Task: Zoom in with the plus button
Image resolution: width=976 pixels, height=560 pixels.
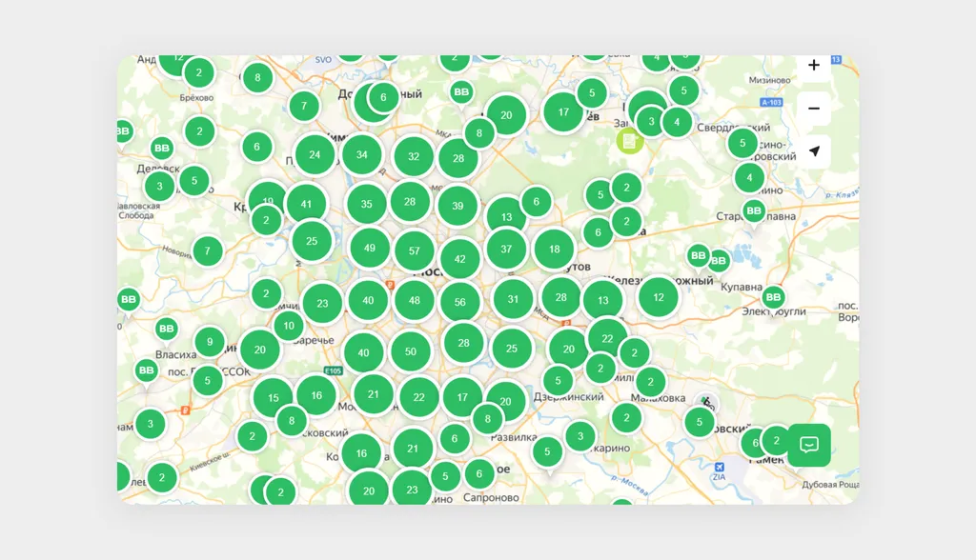Action: tap(814, 66)
